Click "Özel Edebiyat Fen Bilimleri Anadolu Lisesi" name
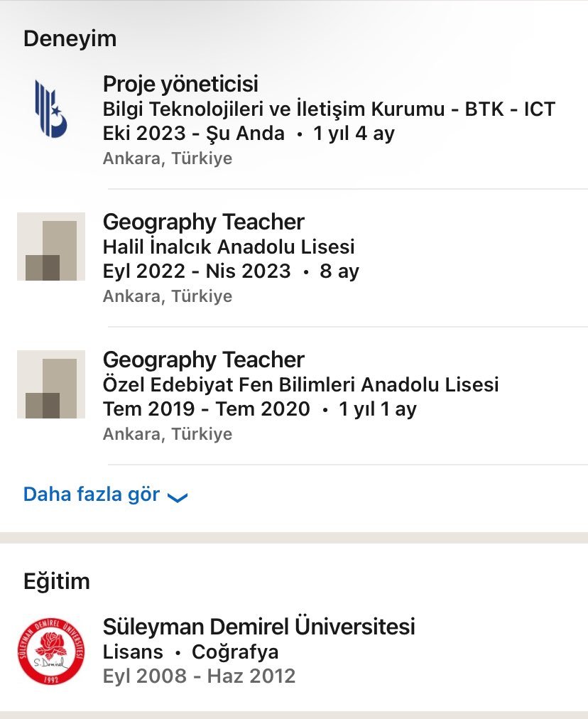 [x=300, y=385]
